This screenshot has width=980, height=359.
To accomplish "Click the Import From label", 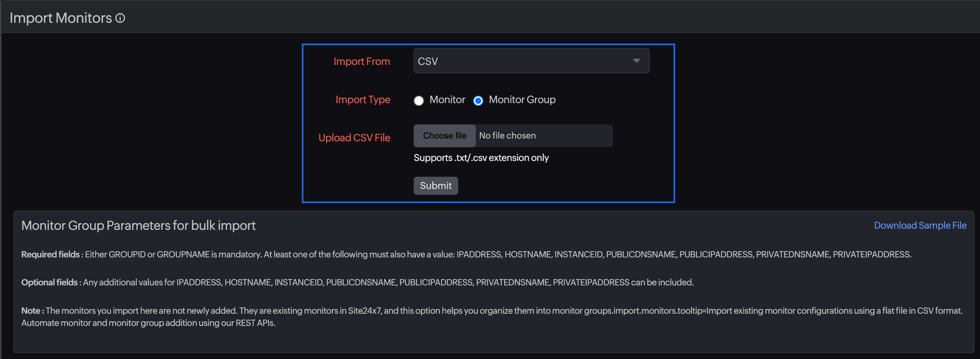I will click(x=361, y=61).
